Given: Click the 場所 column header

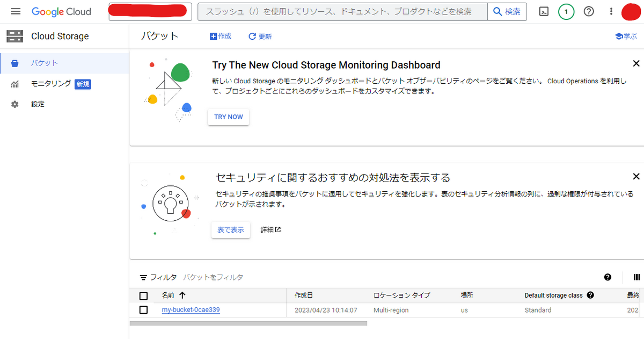Looking at the screenshot, I should [467, 295].
